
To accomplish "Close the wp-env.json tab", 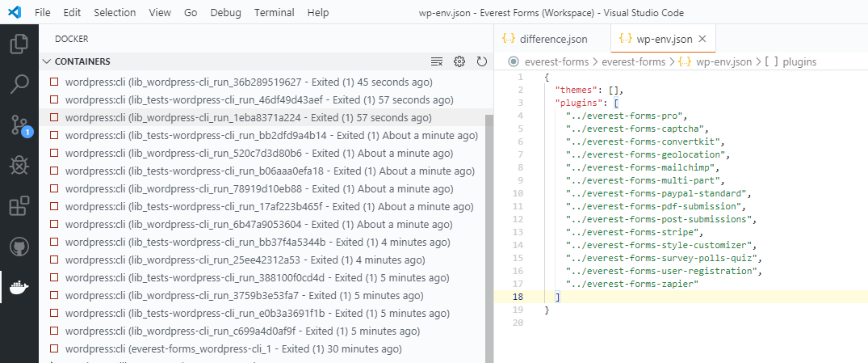I will pyautogui.click(x=702, y=39).
